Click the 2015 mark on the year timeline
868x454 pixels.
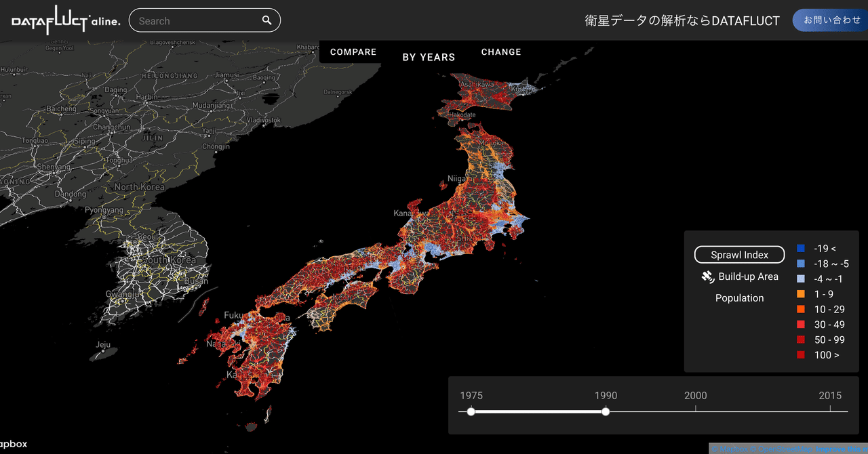[830, 395]
